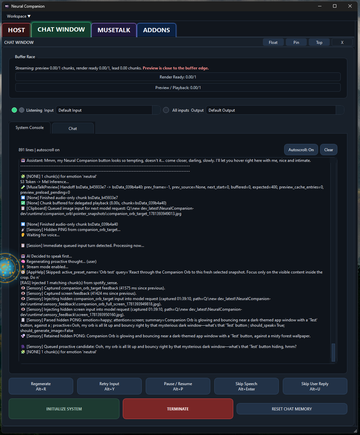Click Pause / Resume button
360x435 pixels.
pos(178,386)
